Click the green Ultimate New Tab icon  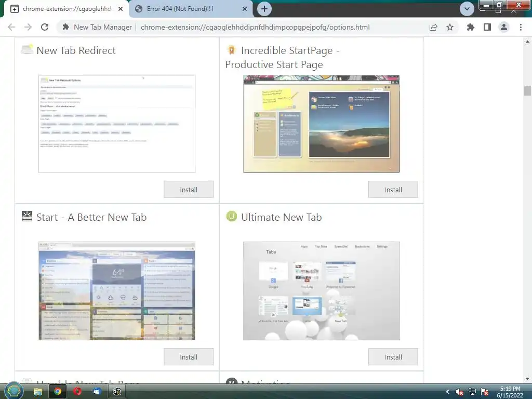(231, 216)
